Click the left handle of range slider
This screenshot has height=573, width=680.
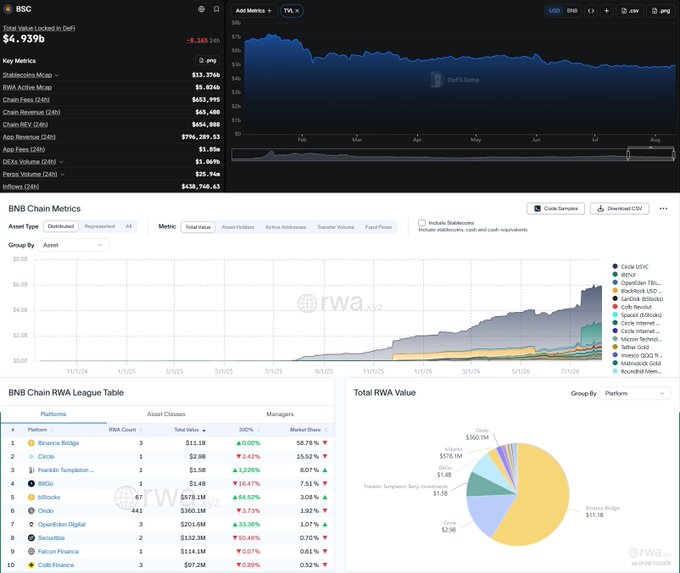tap(628, 154)
